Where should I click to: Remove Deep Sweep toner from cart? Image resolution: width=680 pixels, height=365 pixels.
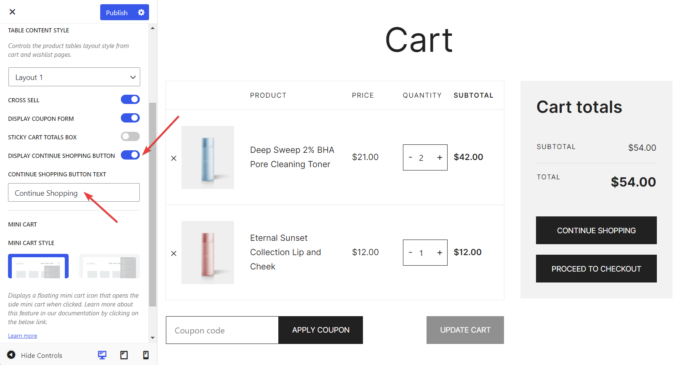tap(173, 158)
